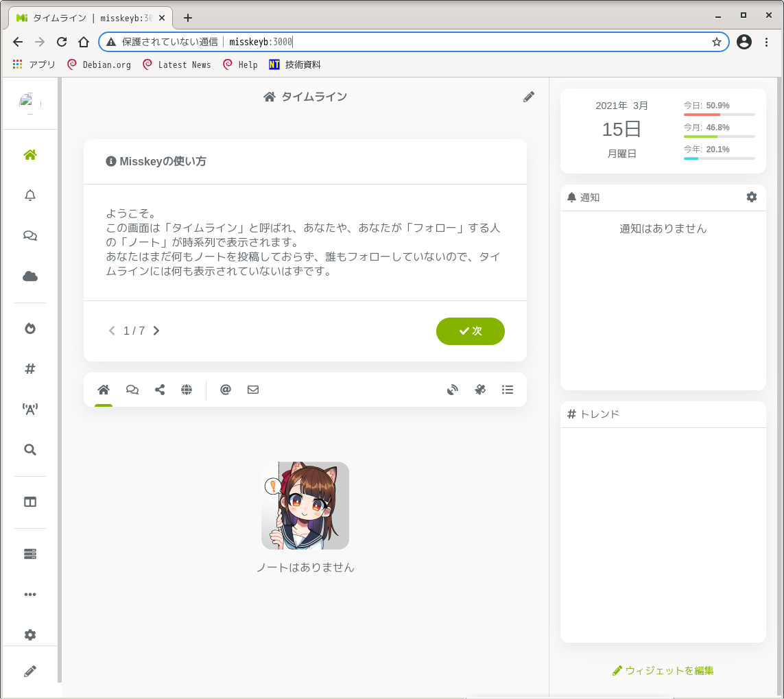784x699 pixels.
Task: Click the green 次 (next) button
Action: click(471, 331)
